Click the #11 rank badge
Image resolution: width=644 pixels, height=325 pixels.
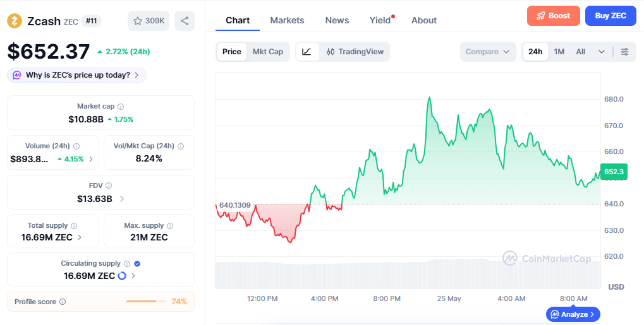91,21
